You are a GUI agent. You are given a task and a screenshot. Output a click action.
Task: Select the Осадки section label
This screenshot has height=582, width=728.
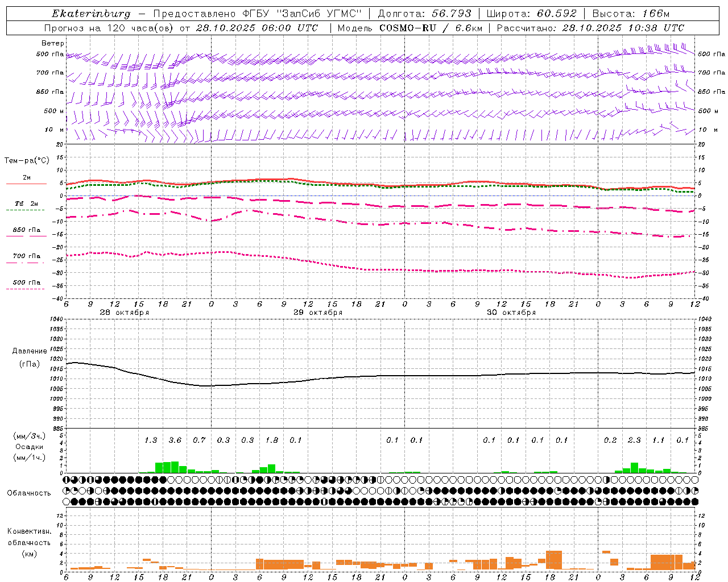pyautogui.click(x=29, y=447)
